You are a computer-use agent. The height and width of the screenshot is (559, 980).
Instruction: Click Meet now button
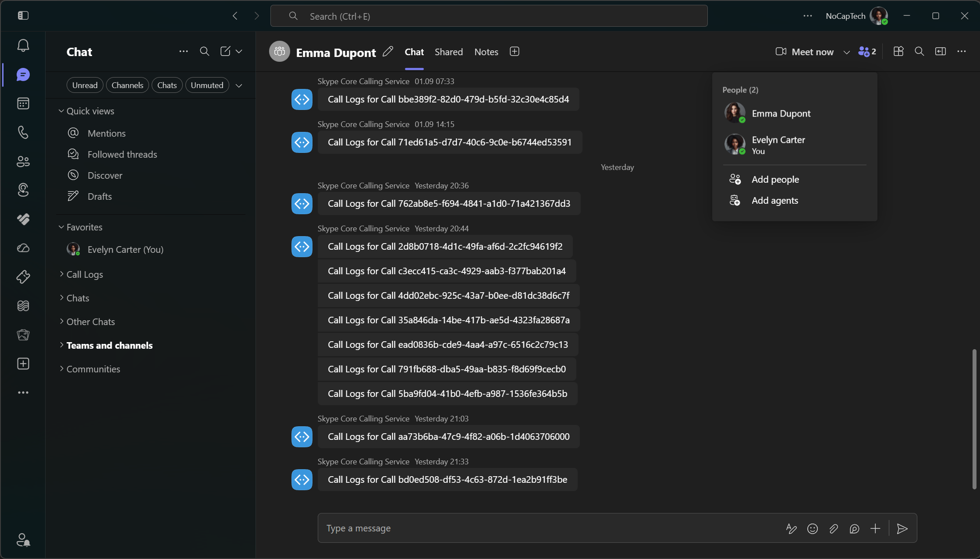(805, 52)
